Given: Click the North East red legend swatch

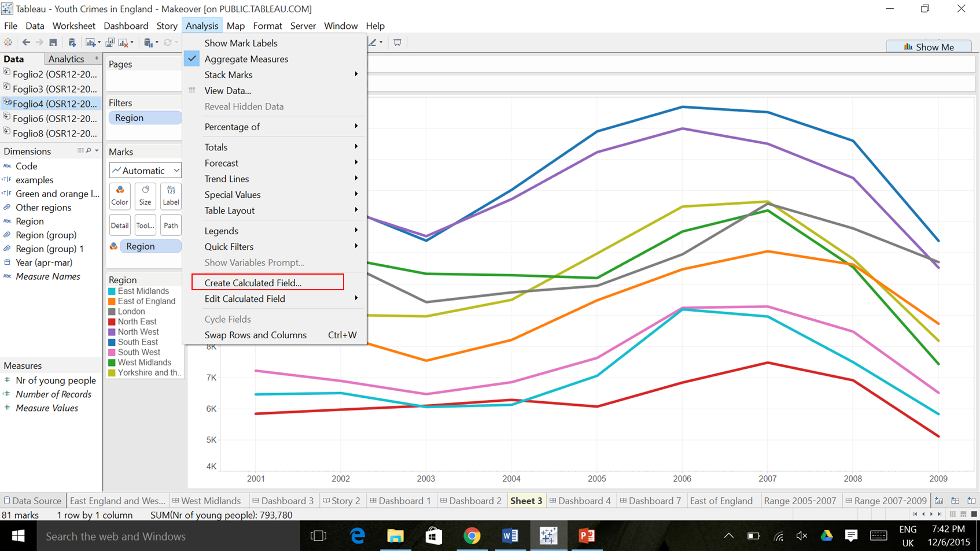Looking at the screenshot, I should point(112,322).
